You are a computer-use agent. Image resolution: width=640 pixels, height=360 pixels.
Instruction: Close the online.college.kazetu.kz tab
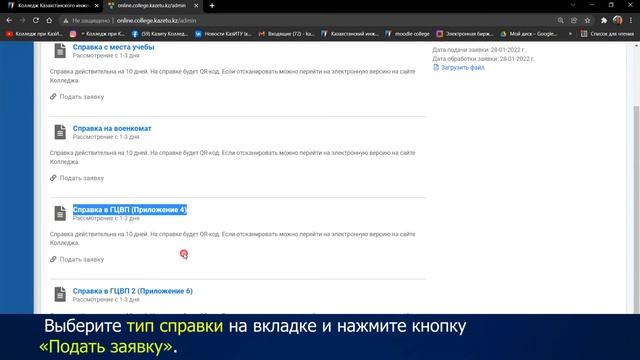196,6
